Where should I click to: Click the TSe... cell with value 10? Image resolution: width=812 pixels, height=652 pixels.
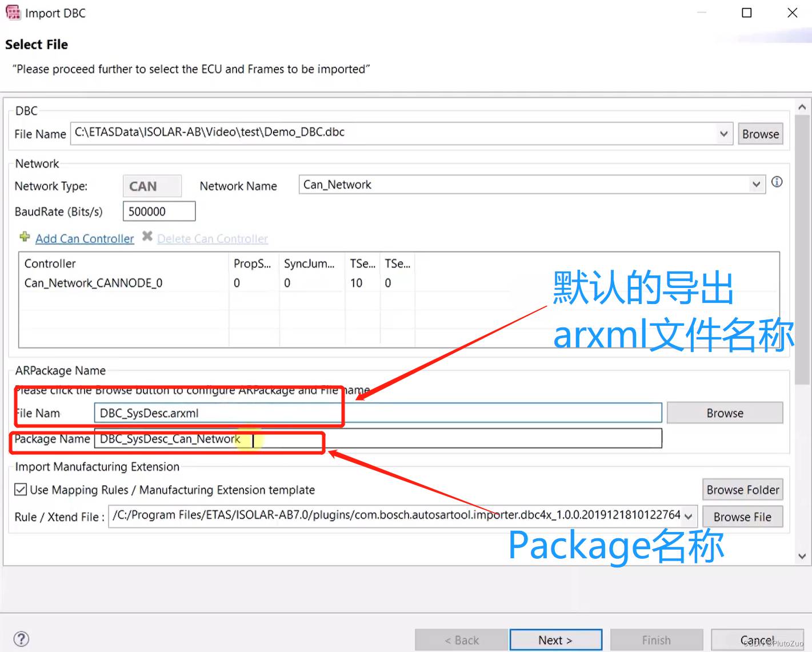[362, 283]
